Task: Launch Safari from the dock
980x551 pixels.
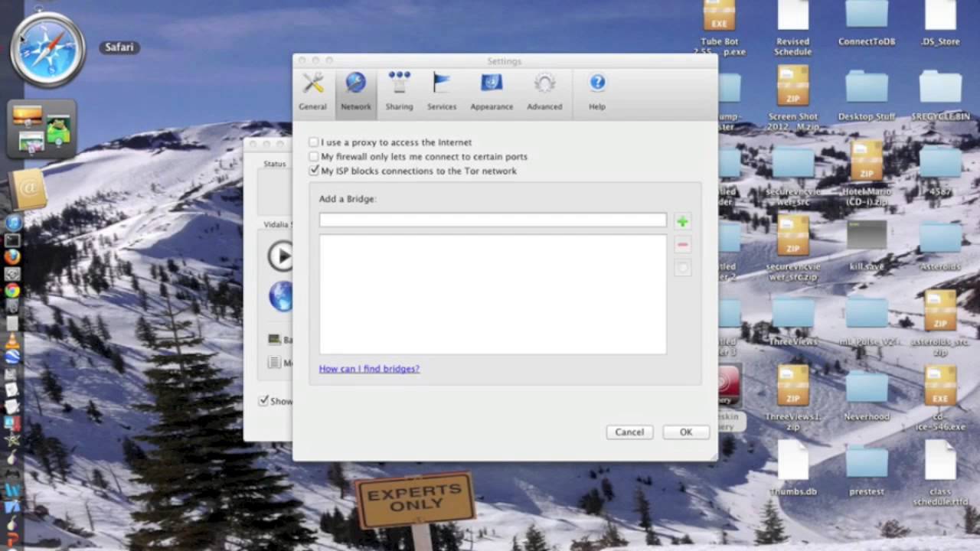Action: pyautogui.click(x=47, y=49)
